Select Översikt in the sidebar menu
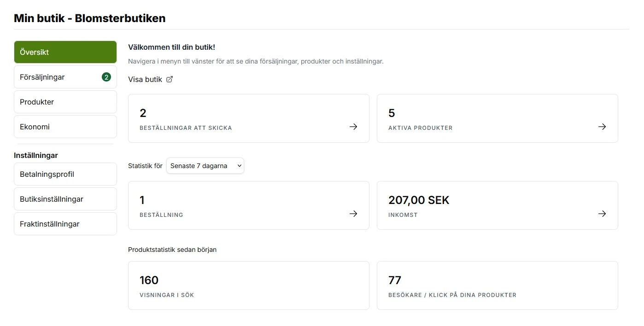 (65, 52)
